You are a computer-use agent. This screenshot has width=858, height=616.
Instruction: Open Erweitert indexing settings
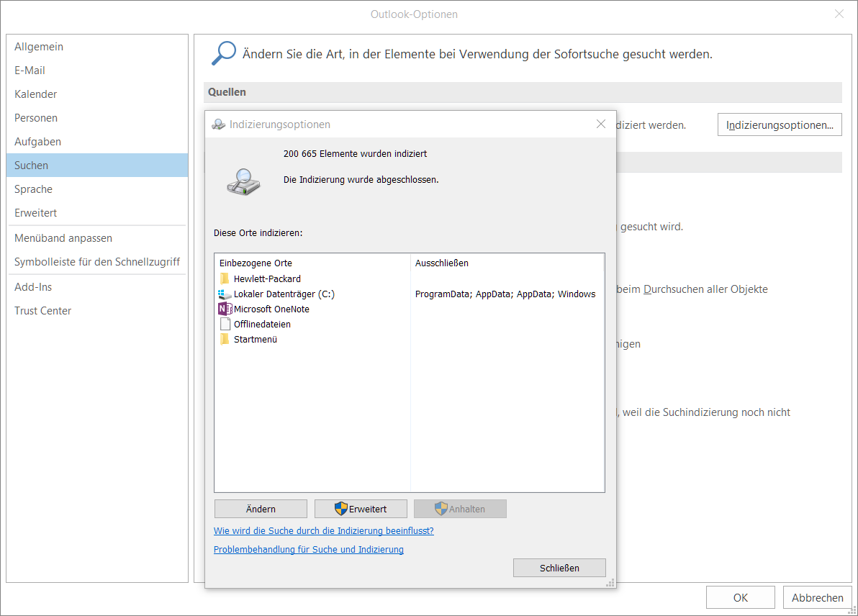coord(361,509)
